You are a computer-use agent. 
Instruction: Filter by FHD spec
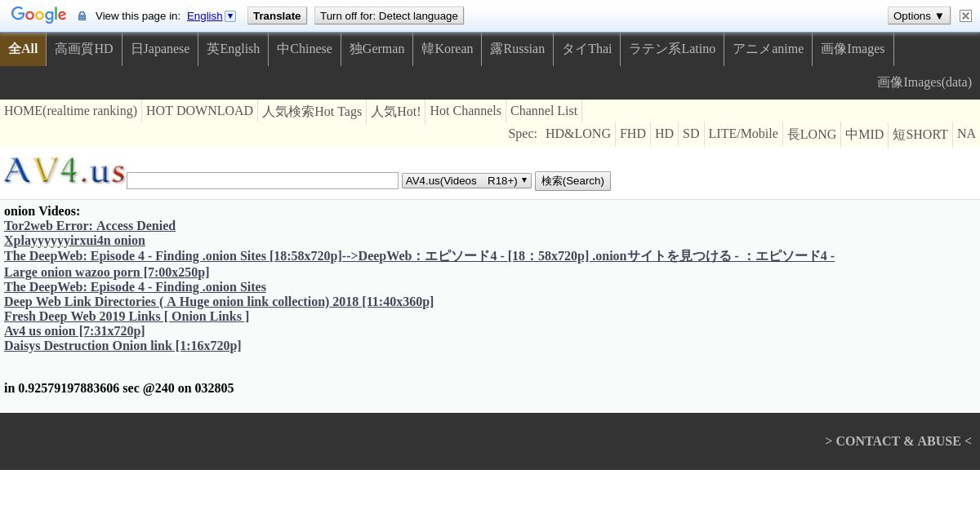pos(633,134)
